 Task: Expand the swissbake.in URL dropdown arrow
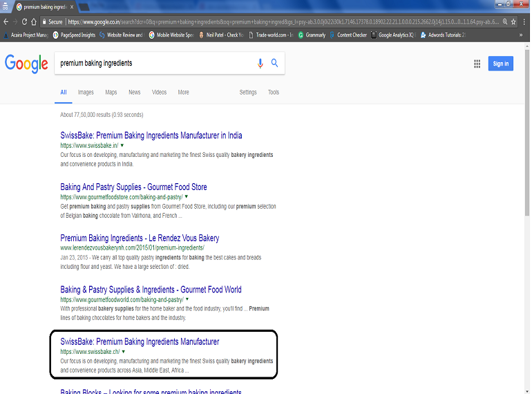[122, 145]
